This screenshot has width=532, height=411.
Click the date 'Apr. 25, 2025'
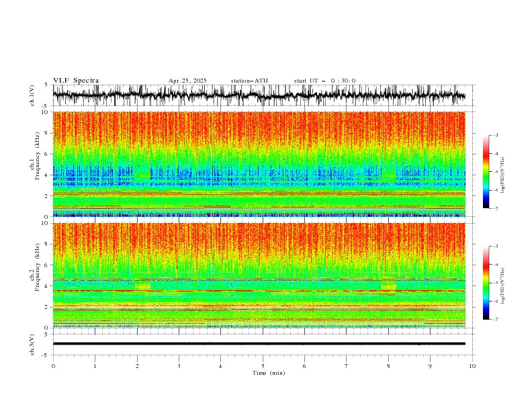tap(187, 81)
